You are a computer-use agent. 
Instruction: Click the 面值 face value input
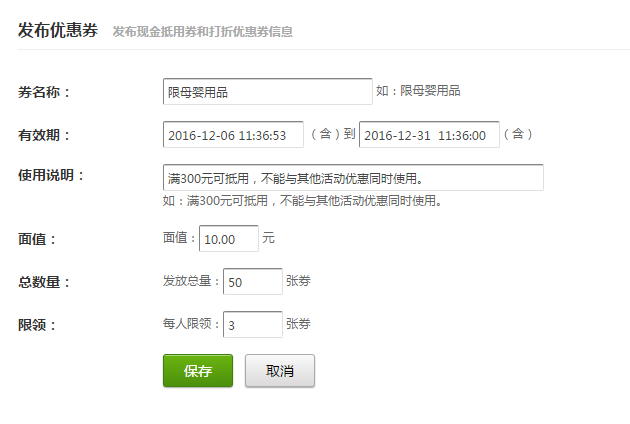pos(229,240)
